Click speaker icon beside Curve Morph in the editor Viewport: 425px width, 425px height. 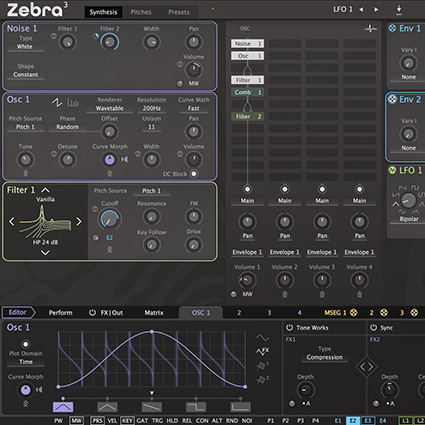click(39, 389)
